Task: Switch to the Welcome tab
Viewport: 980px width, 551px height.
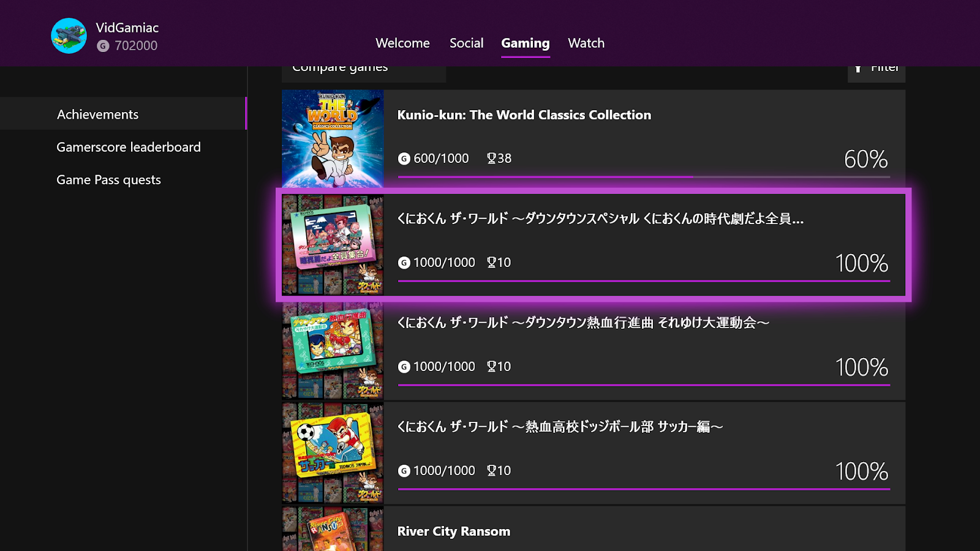Action: pos(402,43)
